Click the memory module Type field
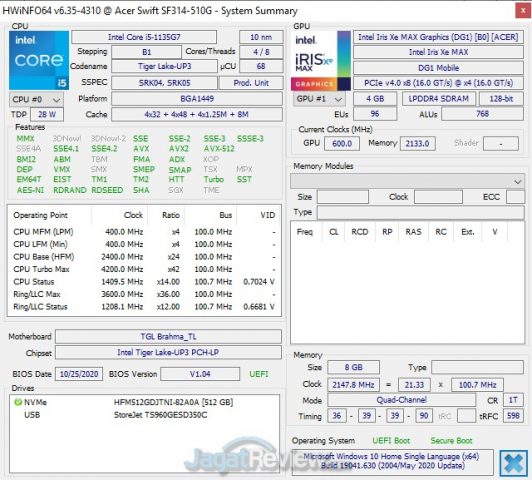532x480 pixels. pyautogui.click(x=421, y=212)
